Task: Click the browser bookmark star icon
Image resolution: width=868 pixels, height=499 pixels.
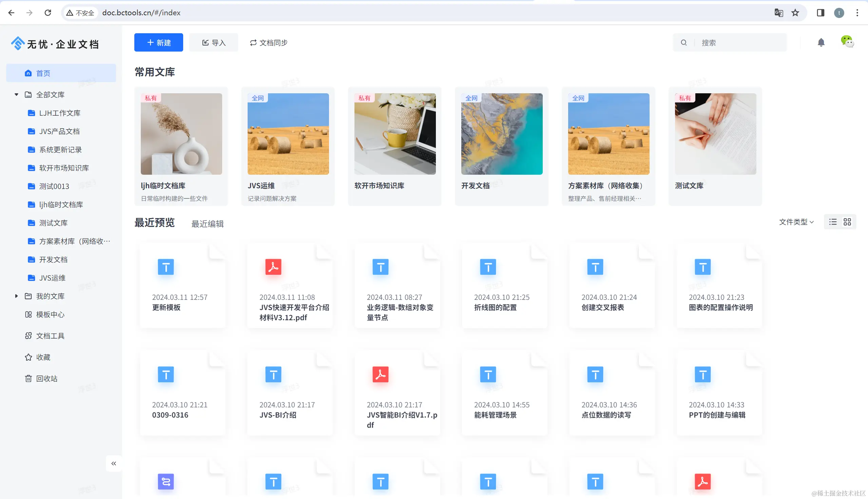Action: [x=795, y=13]
